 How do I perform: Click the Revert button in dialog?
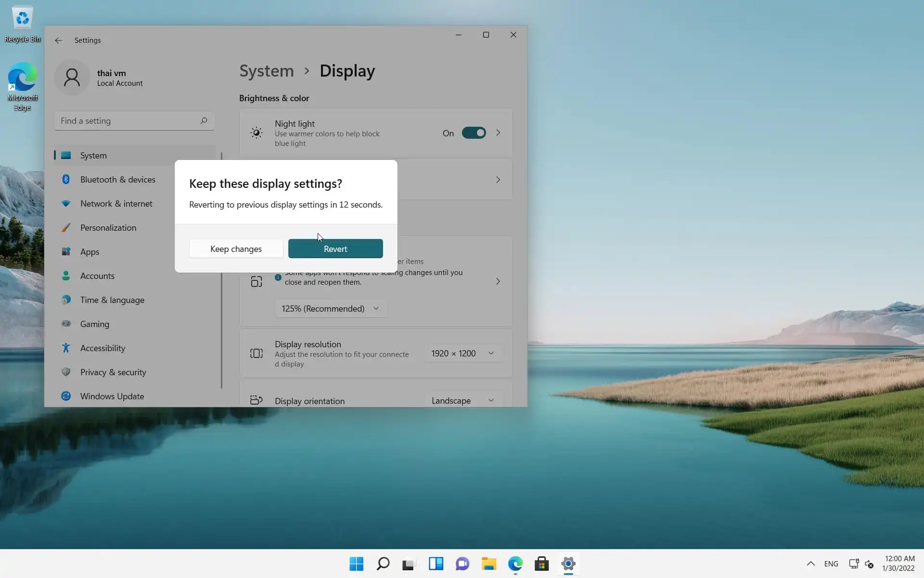pyautogui.click(x=335, y=249)
